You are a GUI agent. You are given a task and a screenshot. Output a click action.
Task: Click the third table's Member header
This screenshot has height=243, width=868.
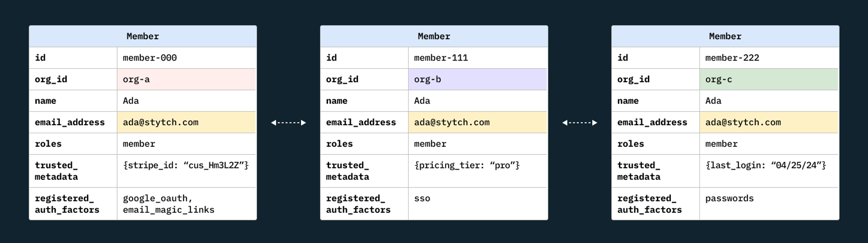[x=725, y=36]
